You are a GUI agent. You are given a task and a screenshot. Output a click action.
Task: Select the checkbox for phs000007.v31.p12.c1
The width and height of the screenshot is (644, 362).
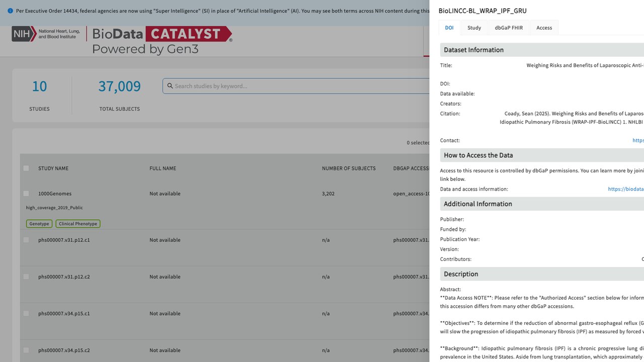(x=26, y=240)
